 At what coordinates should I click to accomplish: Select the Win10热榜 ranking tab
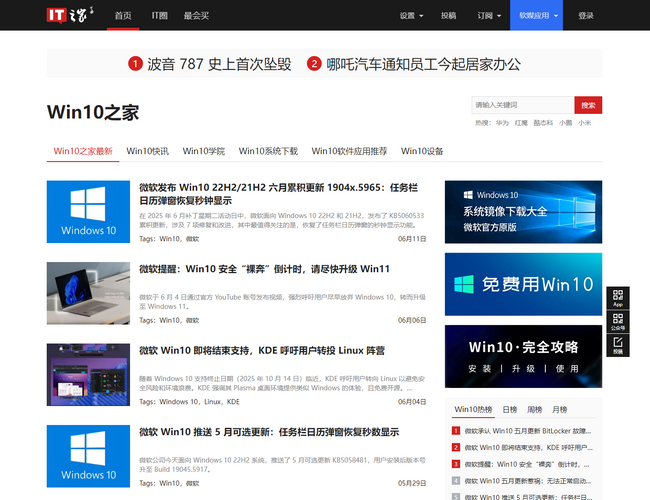click(473, 410)
